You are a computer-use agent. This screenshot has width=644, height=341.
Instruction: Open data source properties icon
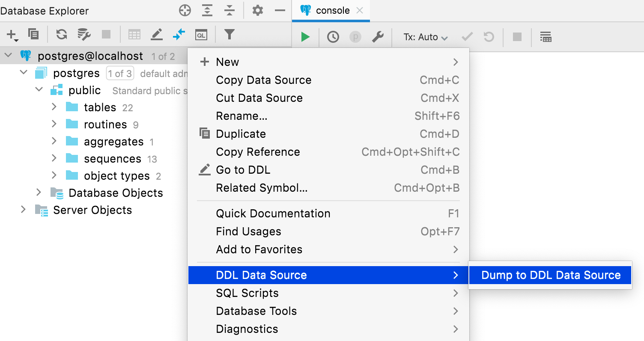coord(84,34)
